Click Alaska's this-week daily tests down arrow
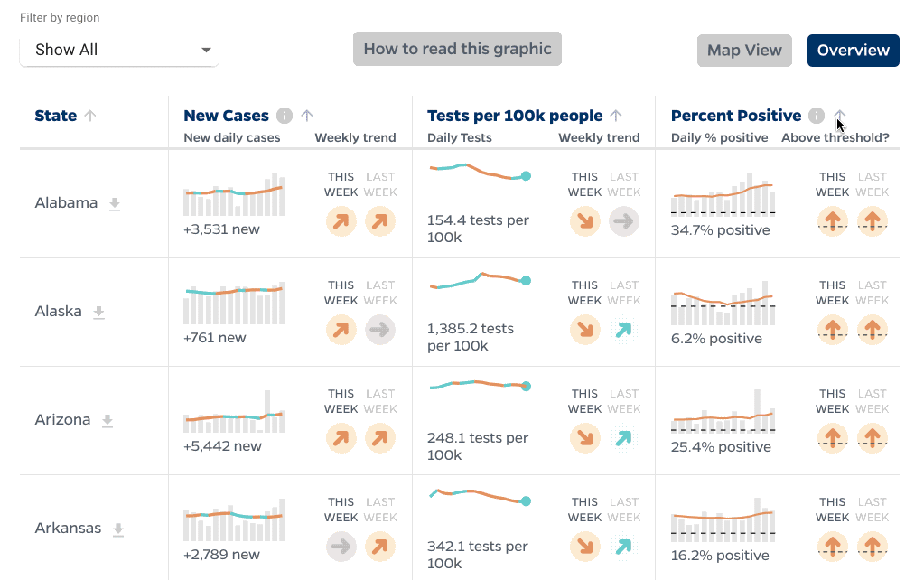Screen dimensions: 924x580 (585, 330)
